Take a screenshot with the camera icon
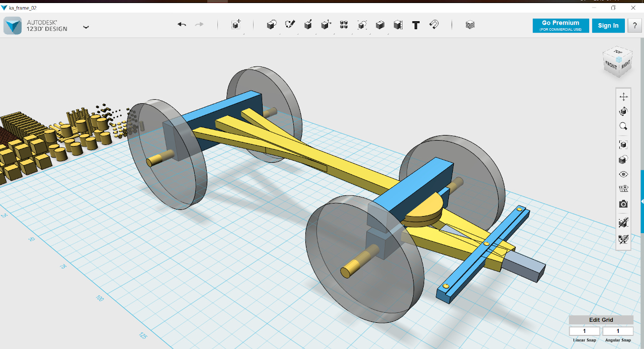The height and width of the screenshot is (349, 644). (623, 204)
